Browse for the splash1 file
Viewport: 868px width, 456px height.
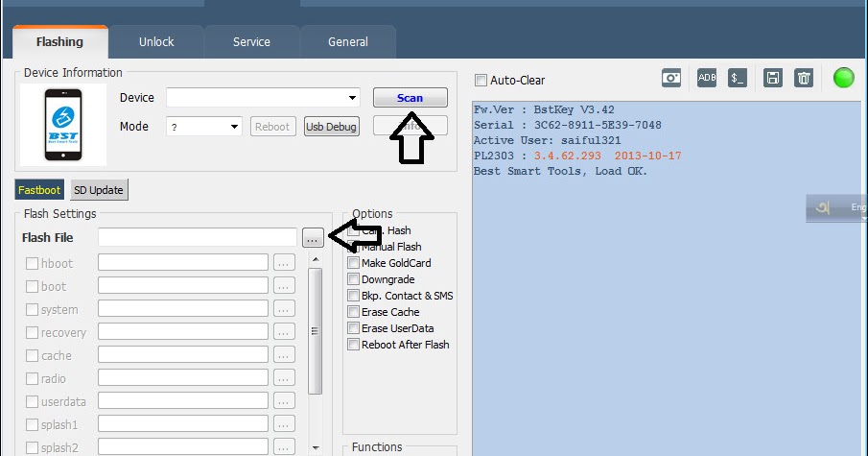284,424
